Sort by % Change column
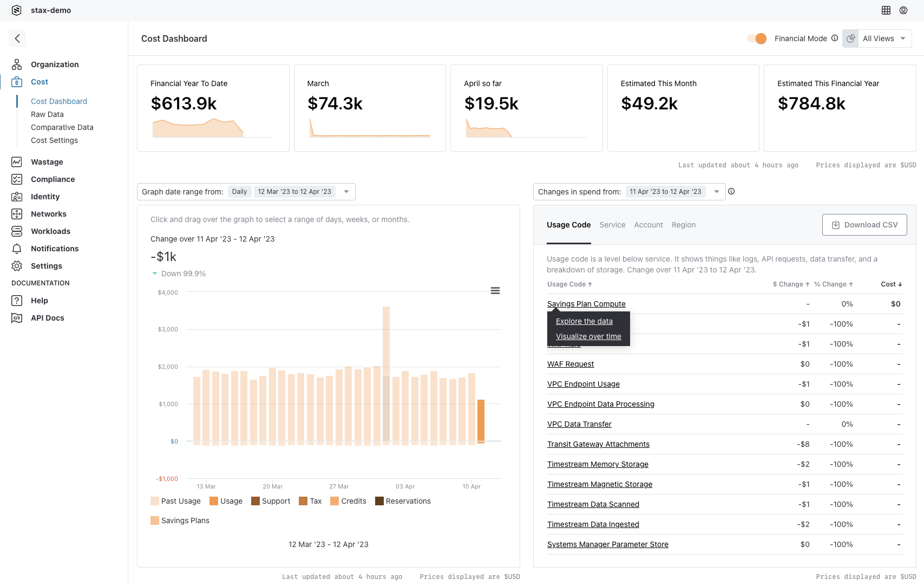The height and width of the screenshot is (586, 924). click(834, 284)
